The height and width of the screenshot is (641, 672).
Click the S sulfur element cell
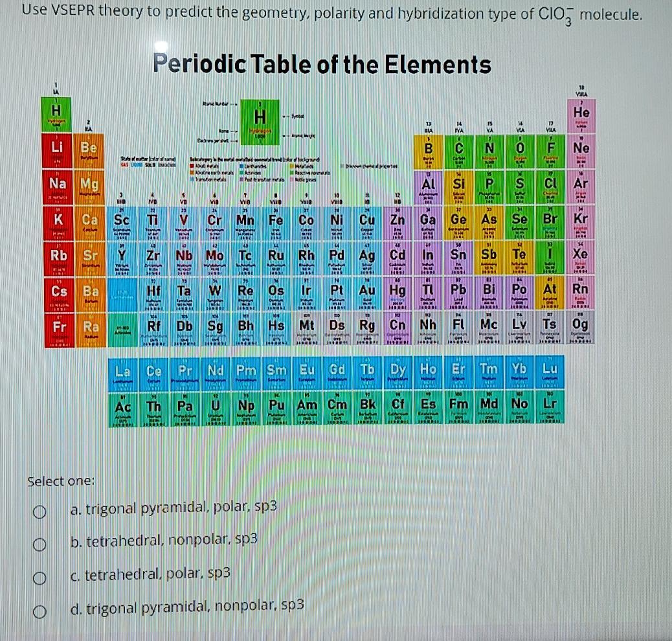[519, 187]
